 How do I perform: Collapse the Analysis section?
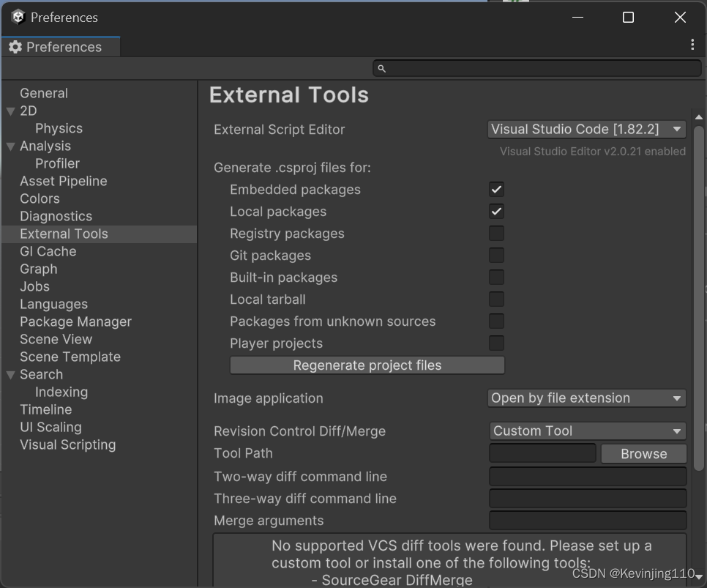pos(10,146)
